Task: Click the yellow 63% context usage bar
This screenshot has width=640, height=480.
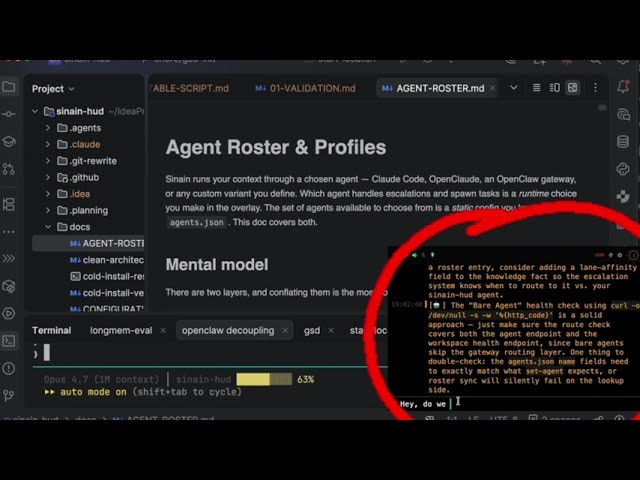Action: pyautogui.click(x=264, y=379)
